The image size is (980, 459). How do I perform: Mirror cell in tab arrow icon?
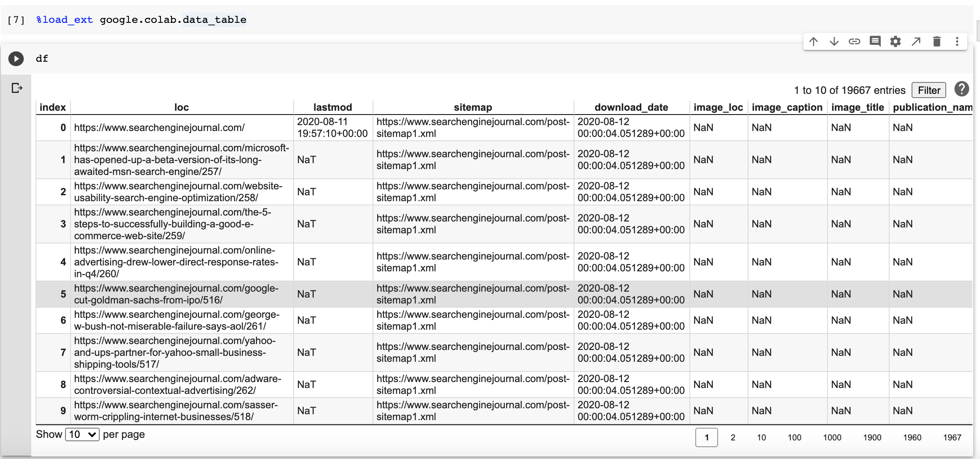click(916, 41)
